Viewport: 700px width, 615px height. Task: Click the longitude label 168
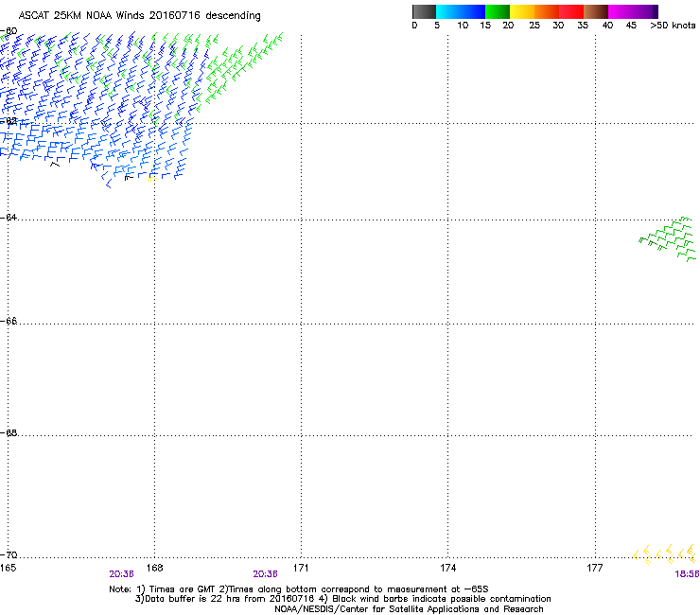154,568
